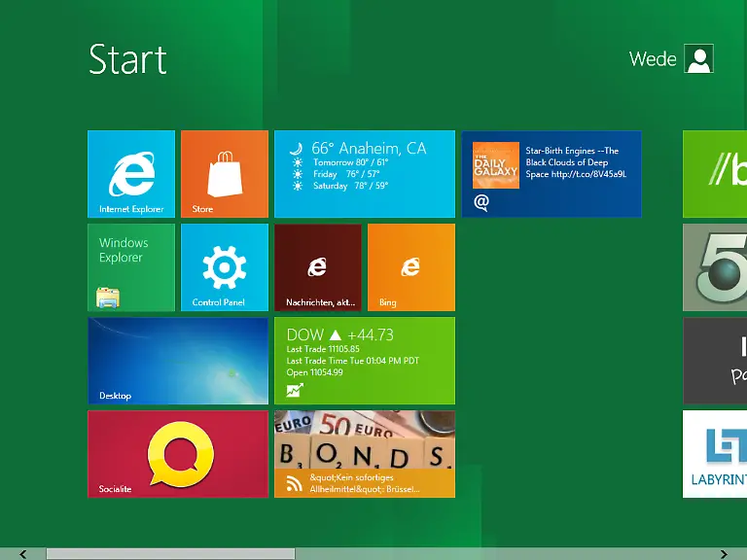This screenshot has width=747, height=560.
Task: Open the Desktop tile
Action: 178,361
